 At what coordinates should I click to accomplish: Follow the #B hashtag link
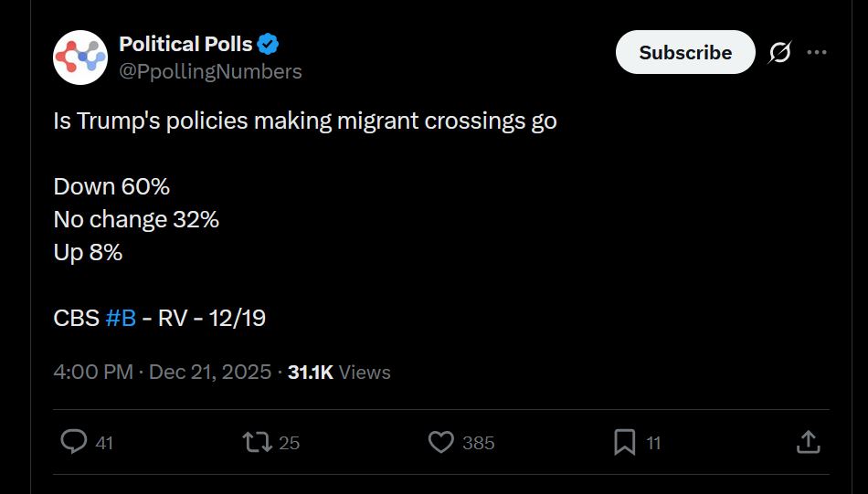pos(121,318)
